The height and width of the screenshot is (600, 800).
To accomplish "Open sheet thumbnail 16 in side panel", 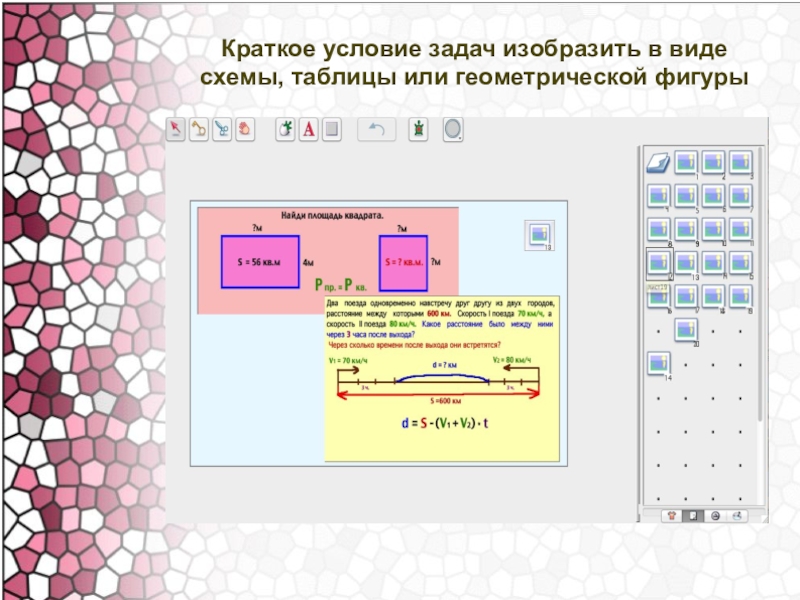I will point(658,297).
